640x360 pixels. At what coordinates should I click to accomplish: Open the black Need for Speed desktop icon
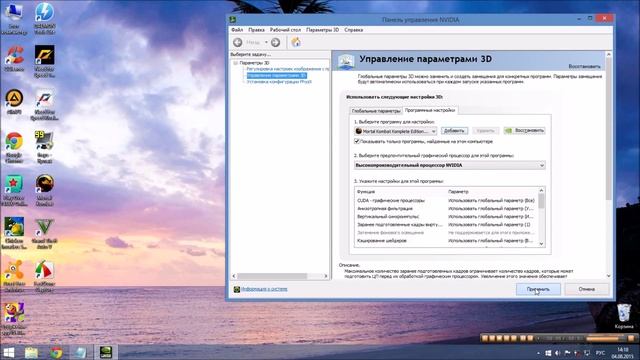pos(44,61)
